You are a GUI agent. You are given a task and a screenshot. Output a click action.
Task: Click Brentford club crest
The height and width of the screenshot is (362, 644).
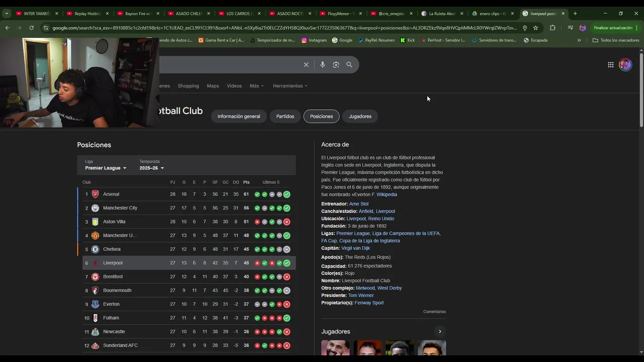[95, 277]
